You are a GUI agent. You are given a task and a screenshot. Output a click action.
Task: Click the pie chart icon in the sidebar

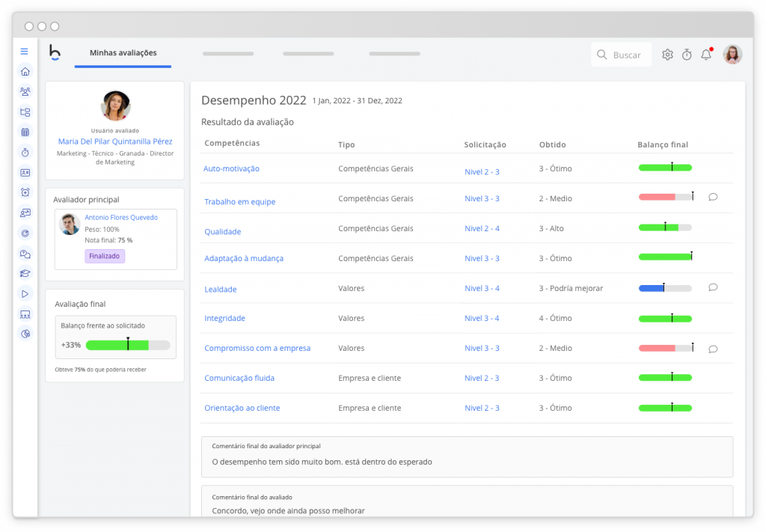point(25,334)
